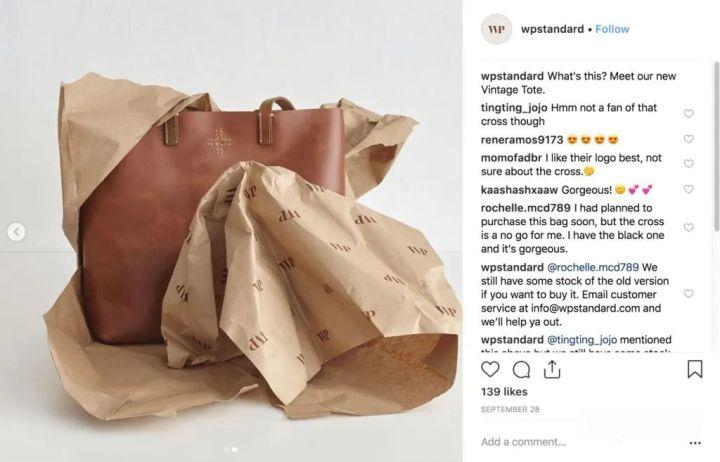Save the post with the bookmark icon
720x462 pixels.
[x=694, y=370]
